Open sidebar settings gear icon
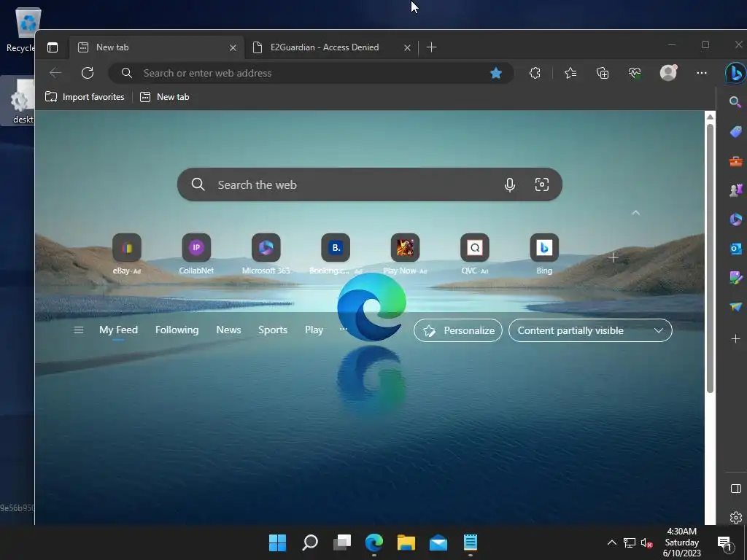The height and width of the screenshot is (560, 747). pyautogui.click(x=735, y=517)
